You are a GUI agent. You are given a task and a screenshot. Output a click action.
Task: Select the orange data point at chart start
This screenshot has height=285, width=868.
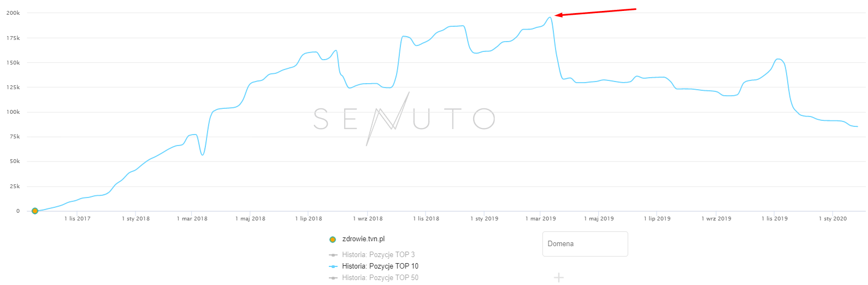pyautogui.click(x=35, y=211)
